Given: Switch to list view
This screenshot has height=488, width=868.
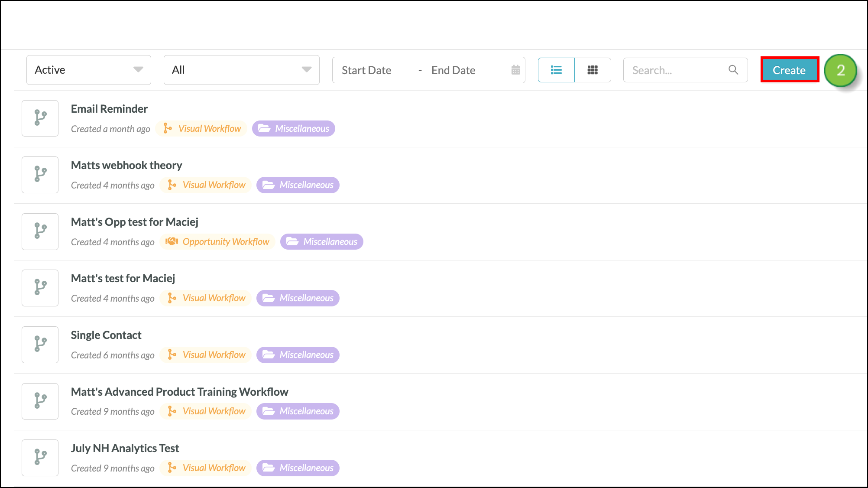Looking at the screenshot, I should coord(556,70).
